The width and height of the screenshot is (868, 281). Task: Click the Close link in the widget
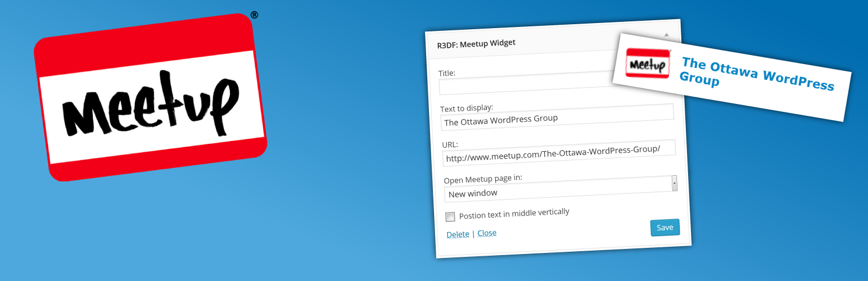(x=487, y=233)
